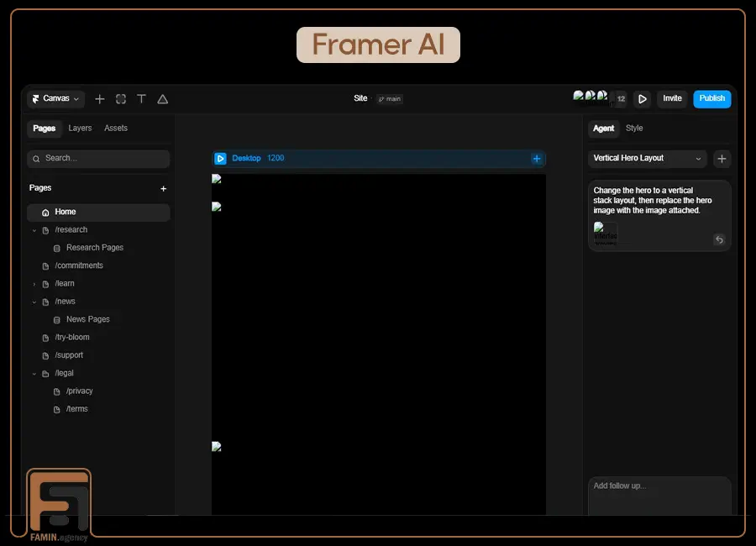Click the 12 collaborators count badge
The height and width of the screenshot is (546, 756).
click(x=621, y=99)
